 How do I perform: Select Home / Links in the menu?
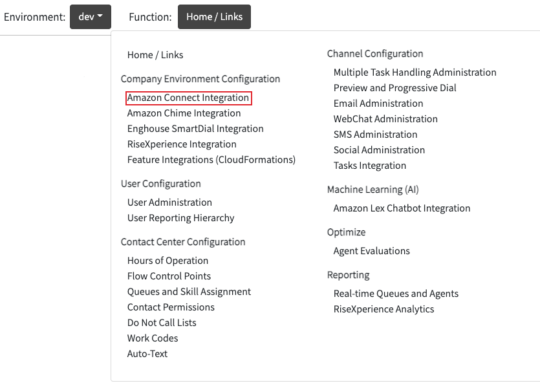155,55
